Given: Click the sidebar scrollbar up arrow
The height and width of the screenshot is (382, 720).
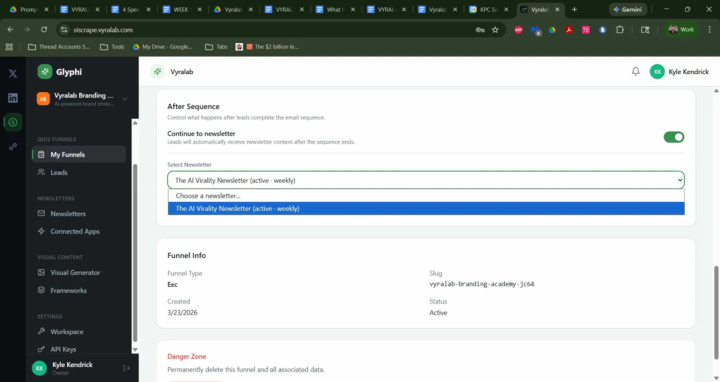Looking at the screenshot, I should pos(135,123).
